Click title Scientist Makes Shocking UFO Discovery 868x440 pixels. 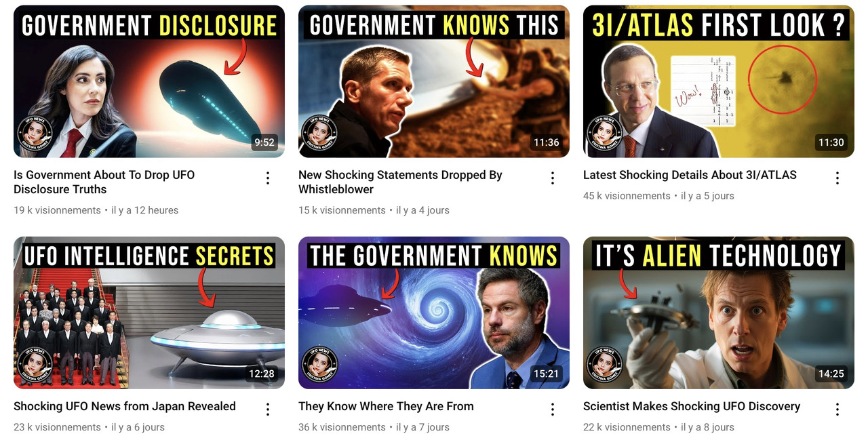pyautogui.click(x=692, y=406)
